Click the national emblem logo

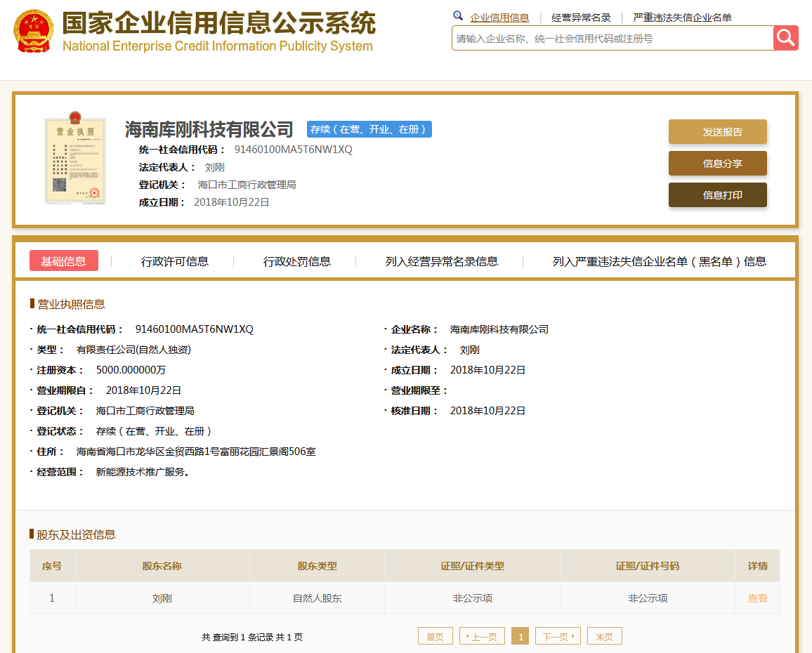pyautogui.click(x=33, y=31)
